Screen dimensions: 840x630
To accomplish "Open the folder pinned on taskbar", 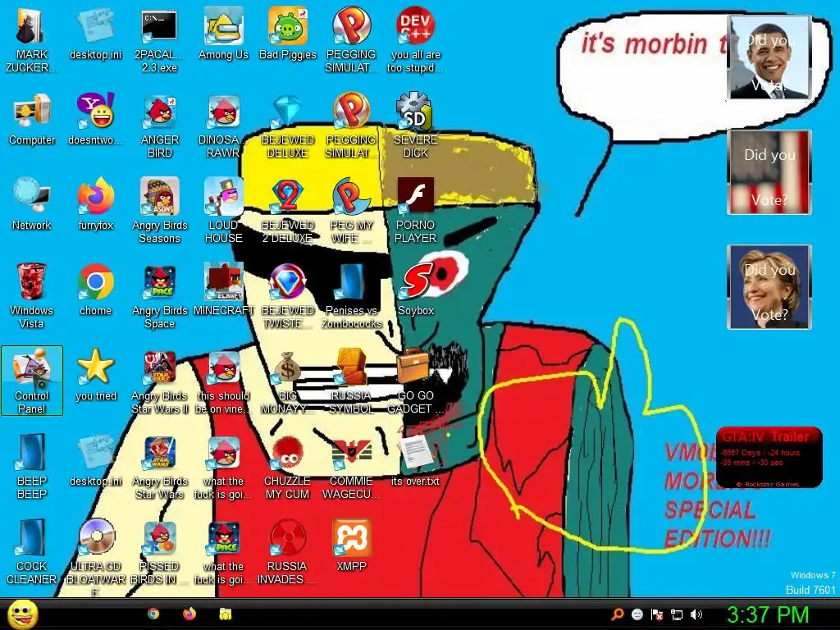I will 226,614.
